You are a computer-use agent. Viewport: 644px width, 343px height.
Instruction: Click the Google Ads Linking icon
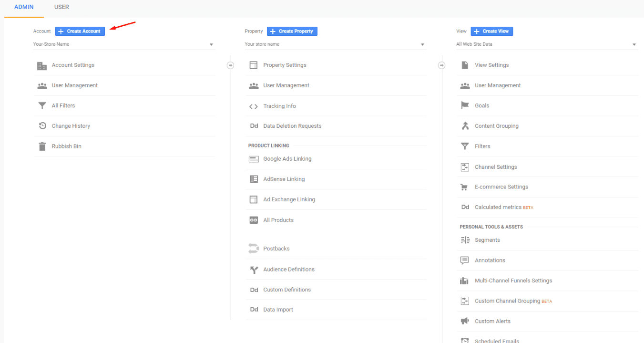pyautogui.click(x=254, y=159)
